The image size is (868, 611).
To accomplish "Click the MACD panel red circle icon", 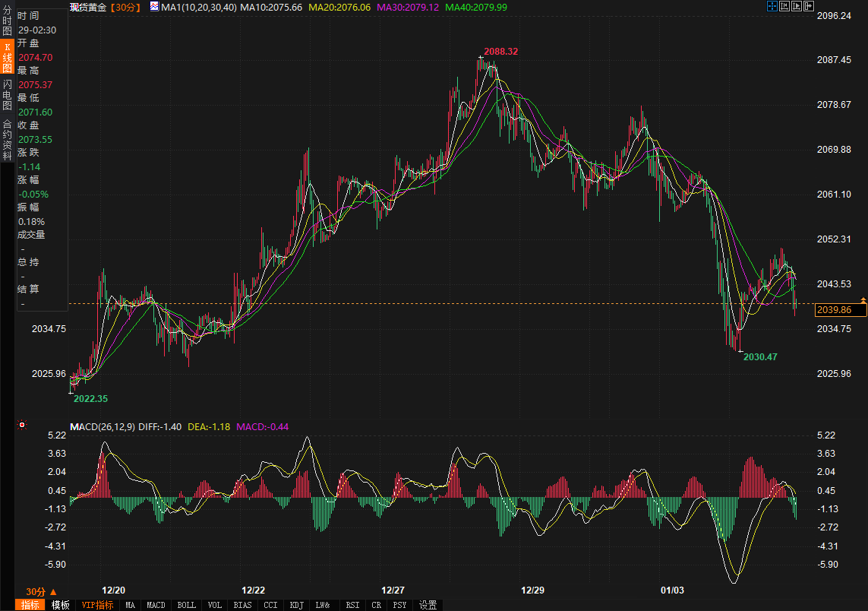I will [23, 426].
